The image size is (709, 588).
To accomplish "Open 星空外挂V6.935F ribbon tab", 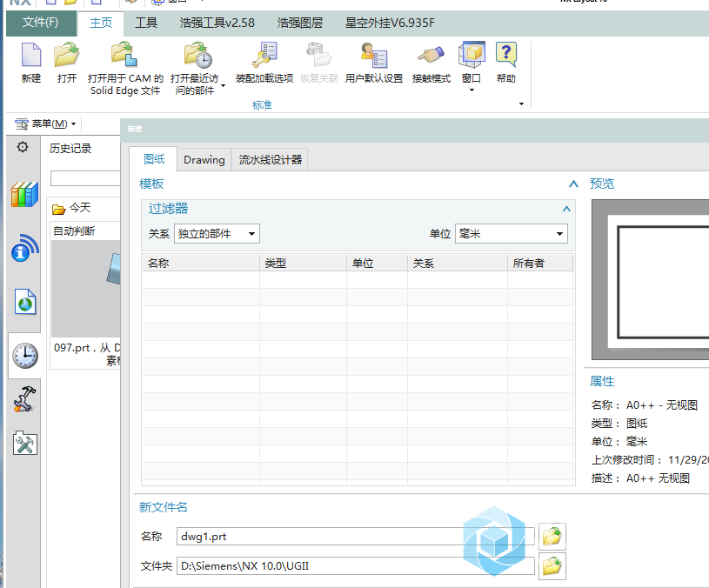I will [390, 23].
